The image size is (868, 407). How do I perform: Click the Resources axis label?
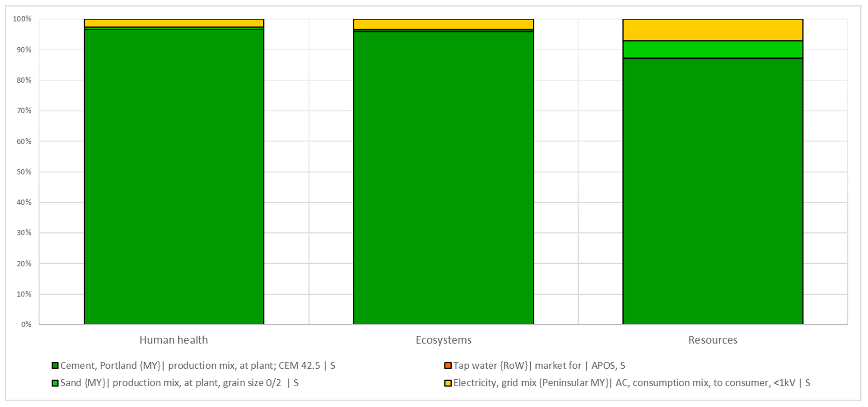(713, 340)
